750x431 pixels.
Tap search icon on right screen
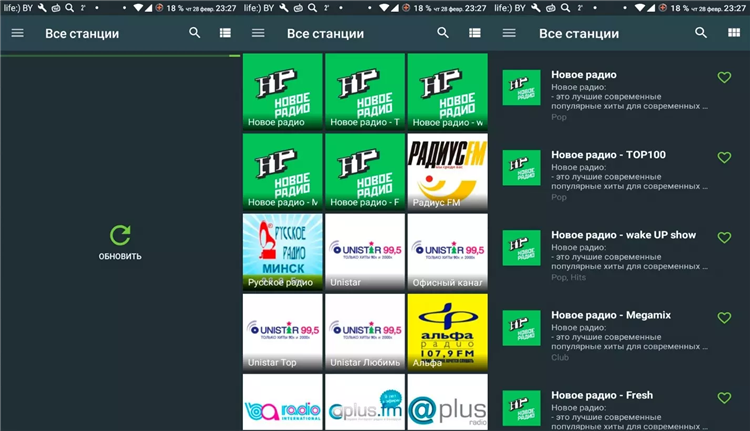coord(701,33)
